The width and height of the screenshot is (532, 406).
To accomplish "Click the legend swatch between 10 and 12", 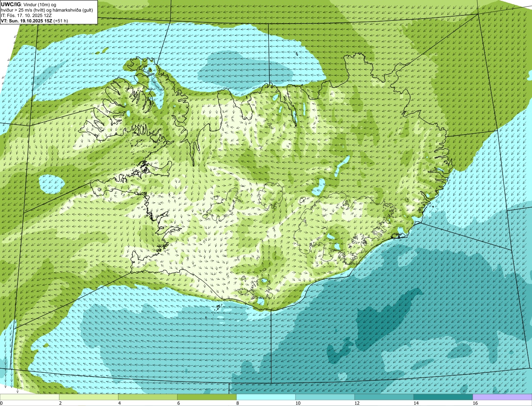I will point(325,397).
